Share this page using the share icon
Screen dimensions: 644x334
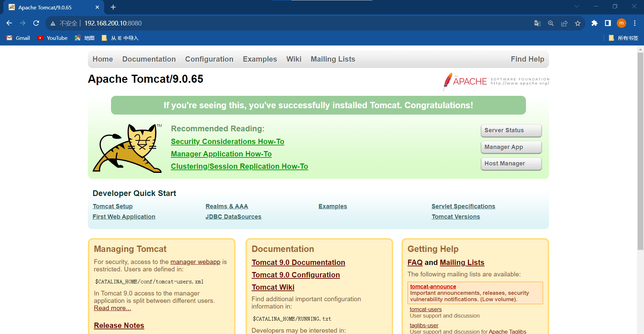click(x=564, y=23)
